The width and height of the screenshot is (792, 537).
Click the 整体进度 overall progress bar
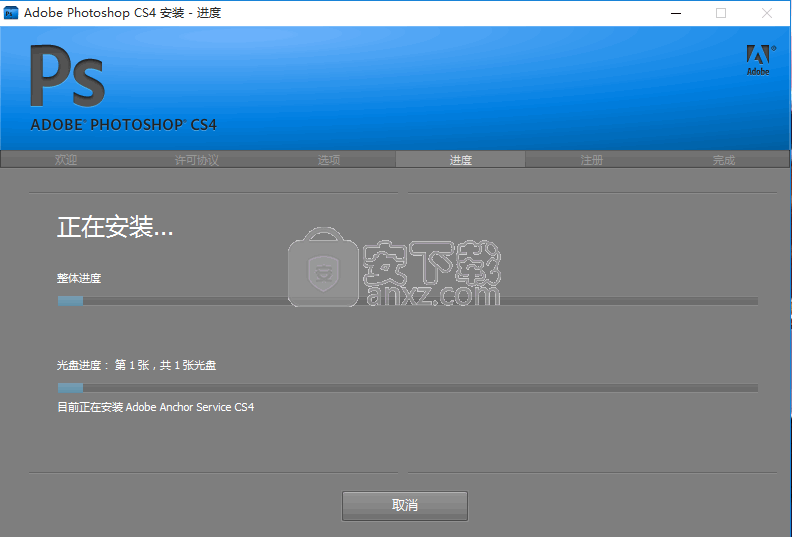pos(408,301)
